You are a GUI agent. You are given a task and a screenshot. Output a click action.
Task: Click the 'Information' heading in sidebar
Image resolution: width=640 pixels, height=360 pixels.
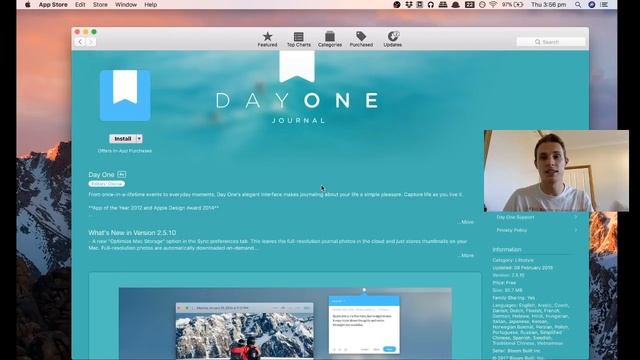coord(507,249)
